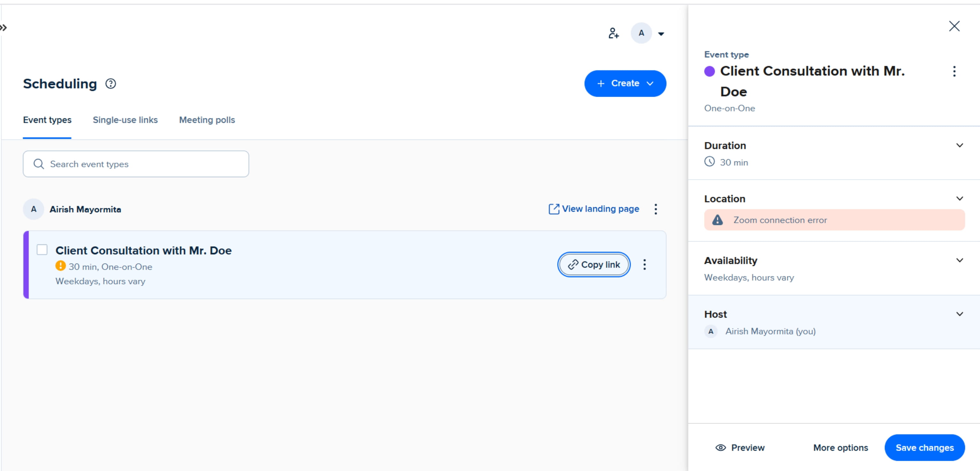Open the Scheduling help question-mark icon
Image resolution: width=980 pixels, height=471 pixels.
110,84
